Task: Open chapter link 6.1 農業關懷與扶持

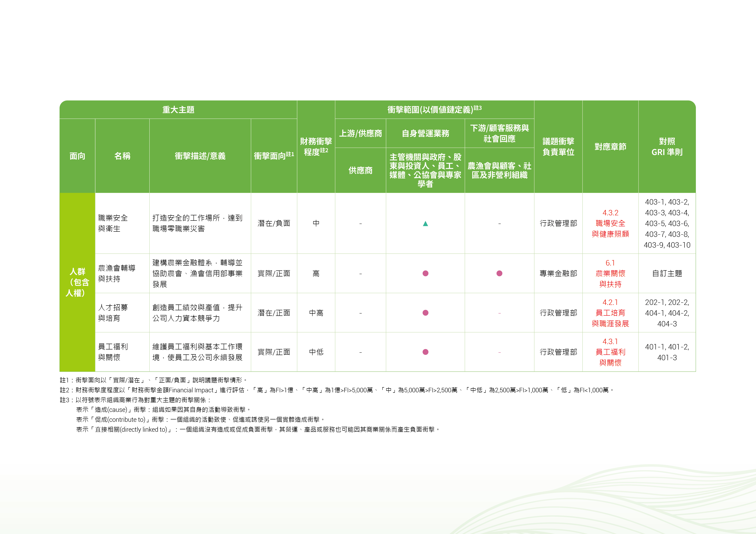Action: tap(610, 273)
